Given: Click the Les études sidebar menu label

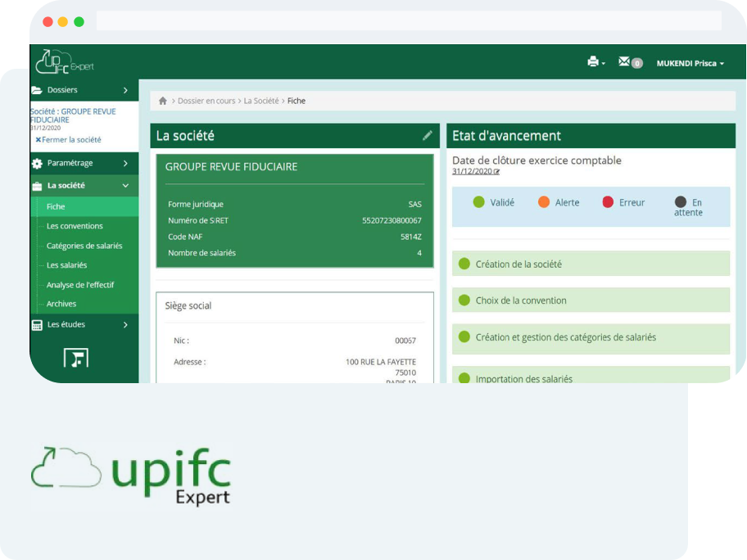Looking at the screenshot, I should coord(66,324).
